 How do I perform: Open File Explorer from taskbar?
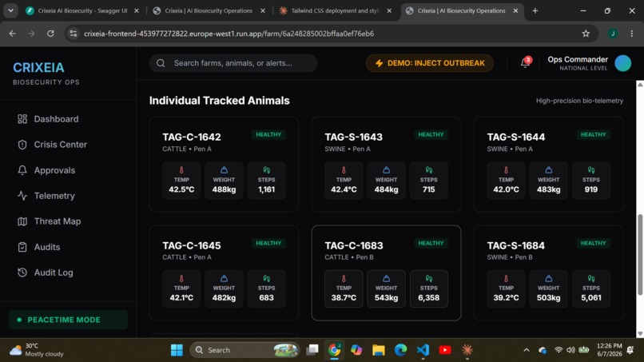coord(378,350)
